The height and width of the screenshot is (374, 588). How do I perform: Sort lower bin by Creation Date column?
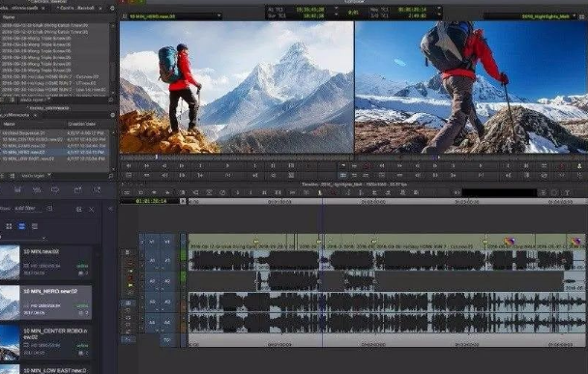click(82, 124)
